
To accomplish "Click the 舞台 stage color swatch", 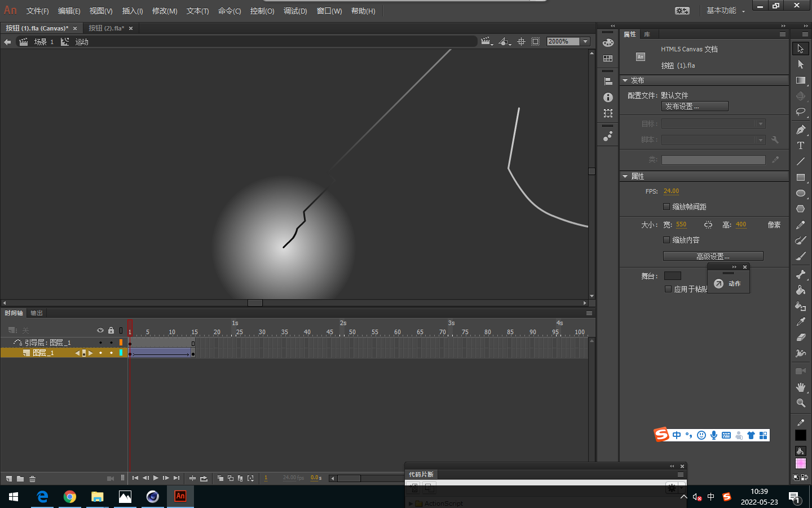I will (x=672, y=276).
